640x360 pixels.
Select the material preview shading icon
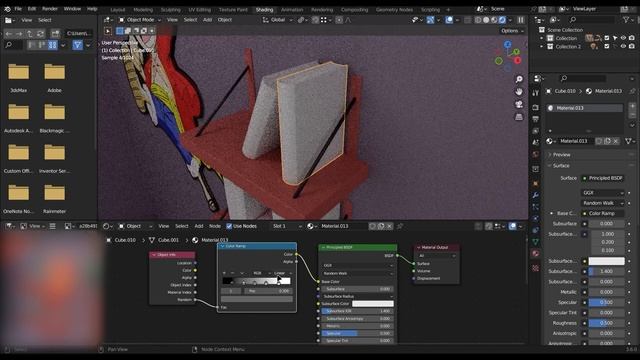(494, 20)
